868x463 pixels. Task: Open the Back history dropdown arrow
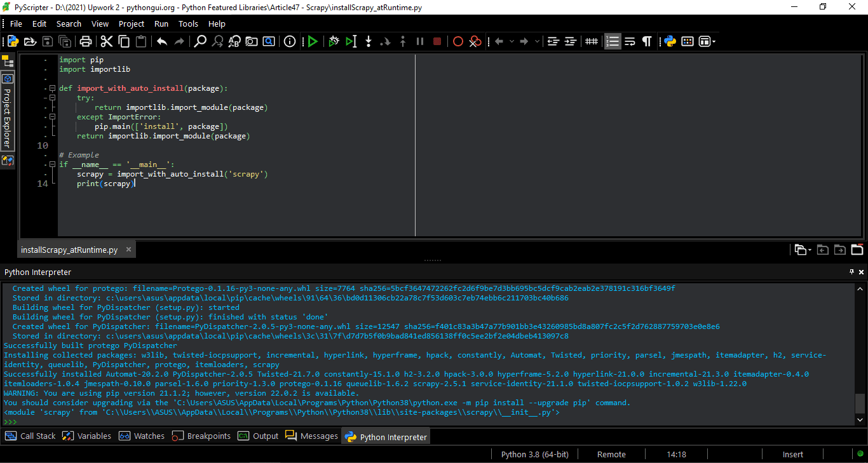coord(512,41)
